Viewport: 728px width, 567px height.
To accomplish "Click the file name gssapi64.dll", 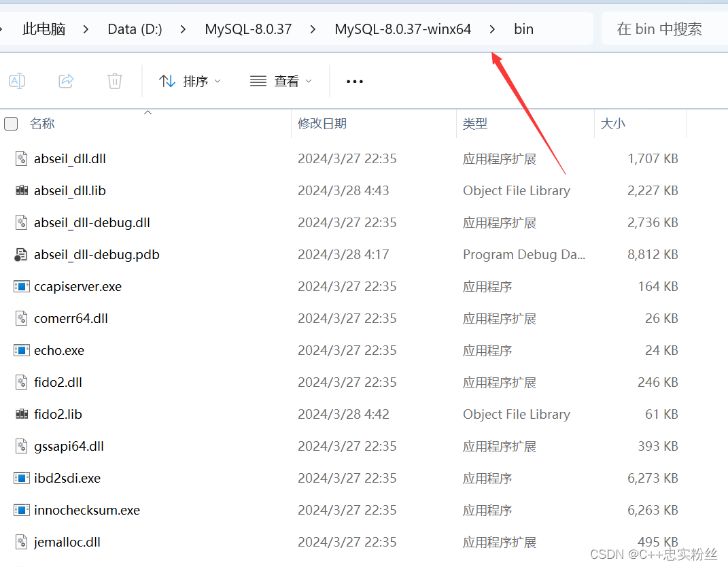I will (x=69, y=447).
